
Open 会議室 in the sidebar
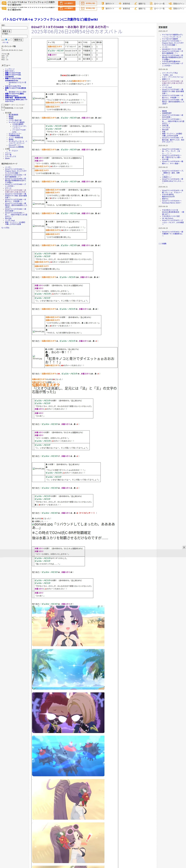11,119
